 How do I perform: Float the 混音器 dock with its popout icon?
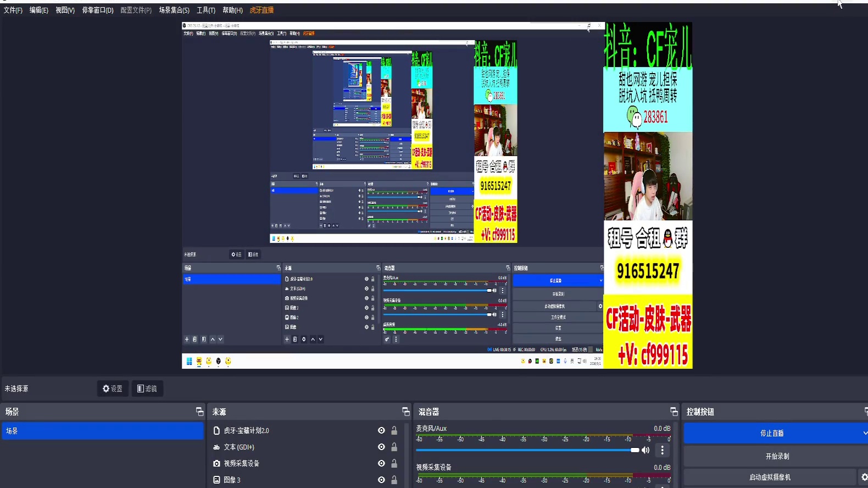click(674, 412)
